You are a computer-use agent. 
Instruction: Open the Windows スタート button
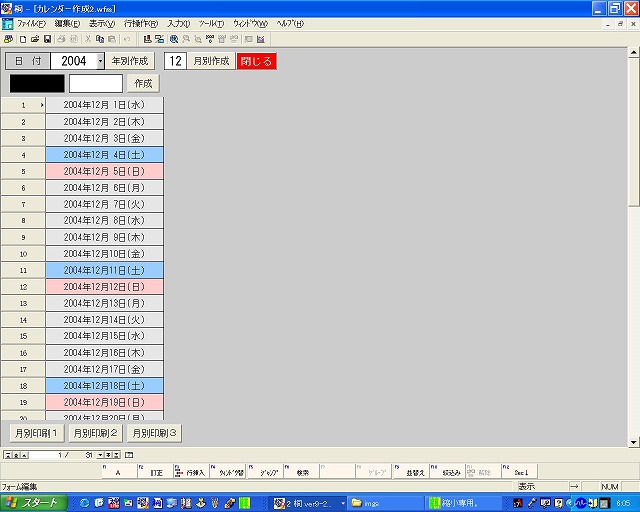click(36, 502)
